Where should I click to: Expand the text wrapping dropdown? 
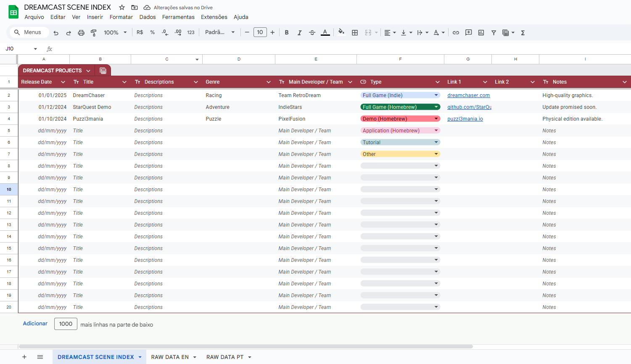427,32
